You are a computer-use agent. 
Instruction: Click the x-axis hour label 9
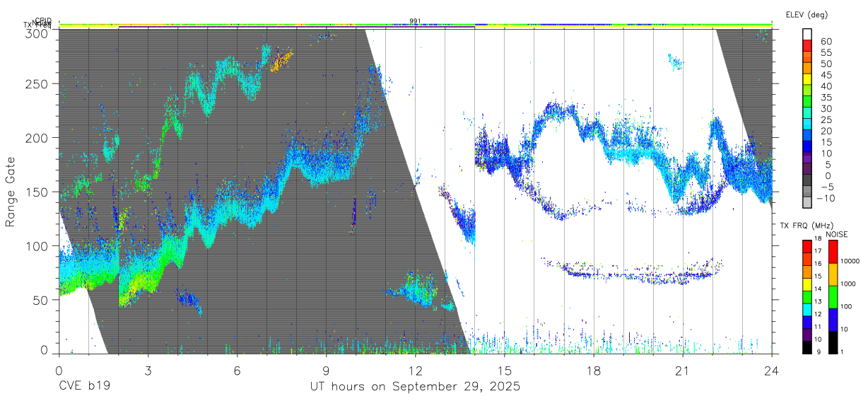[x=326, y=370]
